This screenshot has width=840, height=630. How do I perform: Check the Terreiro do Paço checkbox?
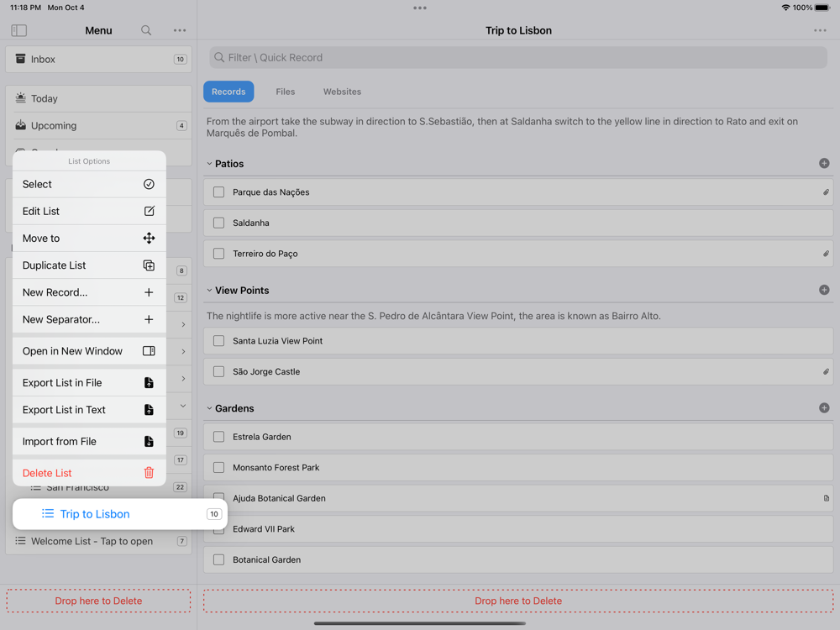[x=218, y=254]
